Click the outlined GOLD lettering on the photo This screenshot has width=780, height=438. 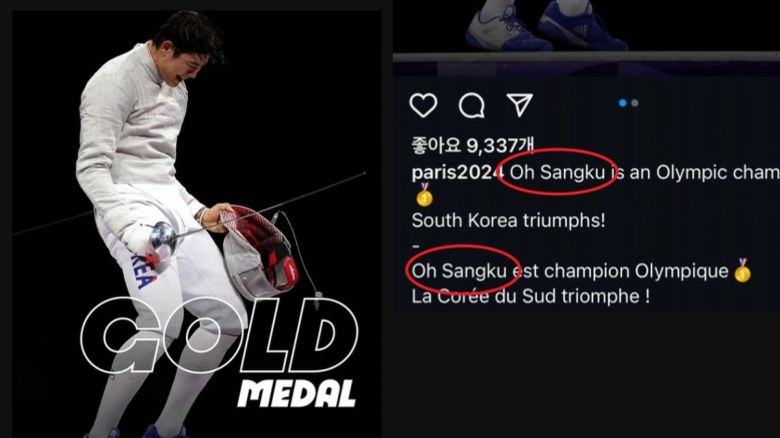point(219,335)
